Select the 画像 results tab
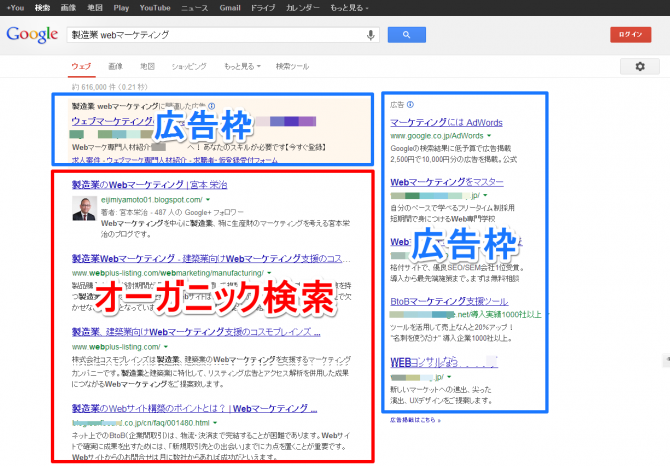 tap(115, 66)
